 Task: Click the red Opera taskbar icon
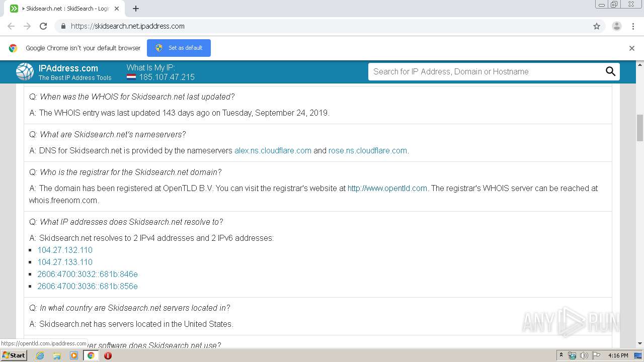(108, 355)
